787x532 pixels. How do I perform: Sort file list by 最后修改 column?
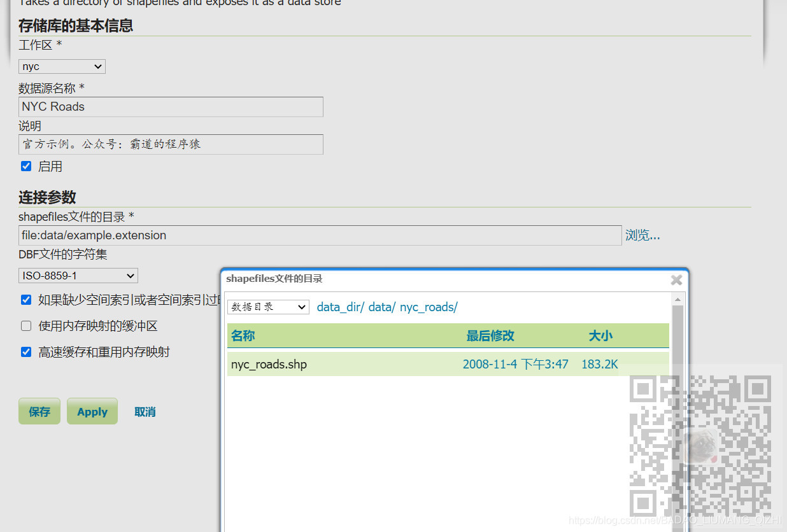coord(490,335)
